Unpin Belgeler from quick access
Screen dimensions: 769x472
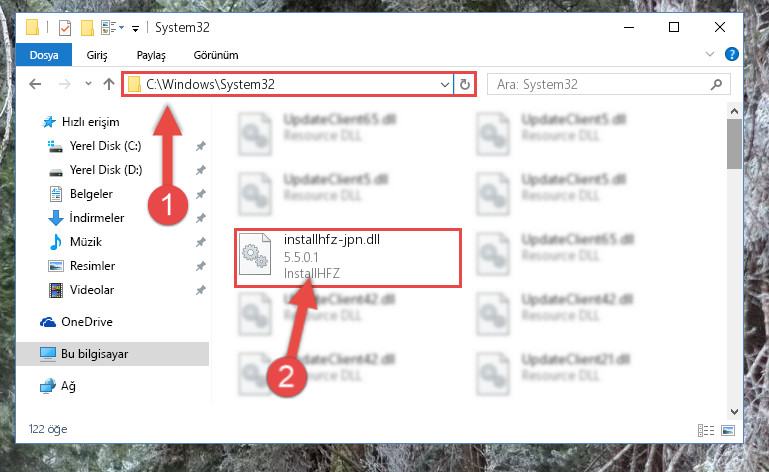point(201,194)
